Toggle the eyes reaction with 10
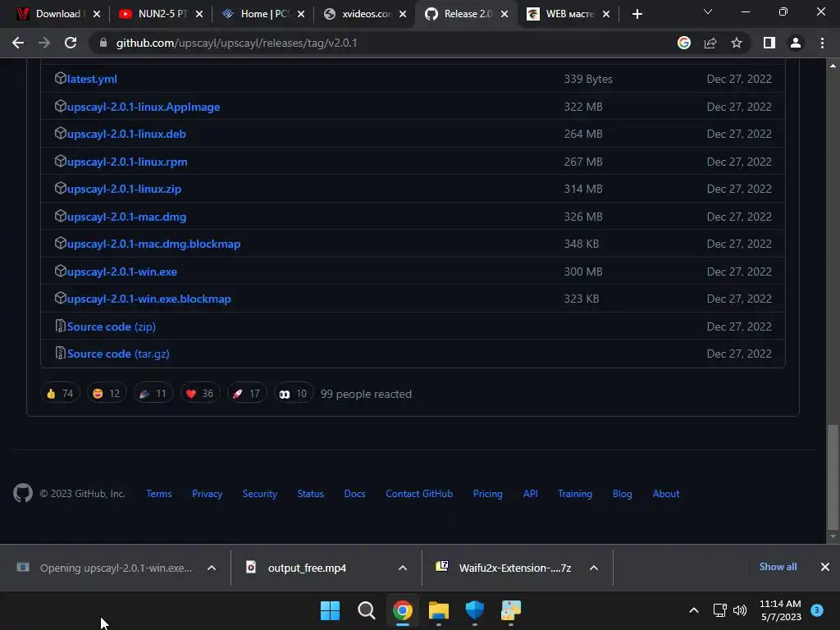Screen dimensions: 840x630 coord(294,393)
